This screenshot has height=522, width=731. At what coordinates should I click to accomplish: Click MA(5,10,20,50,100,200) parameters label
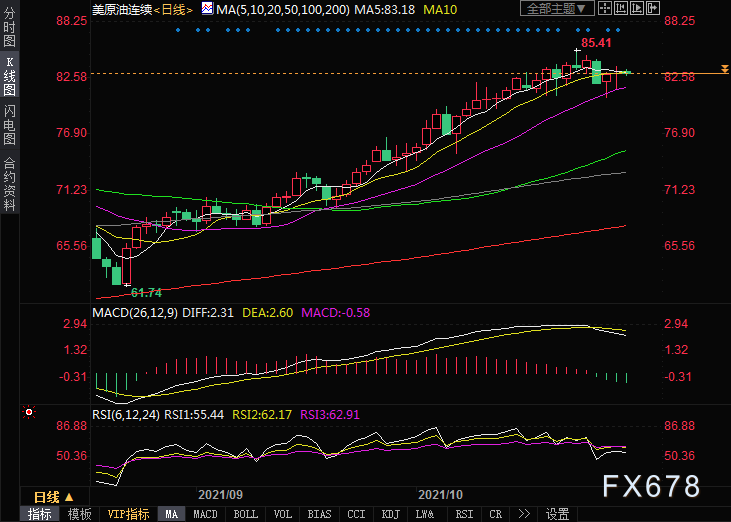(x=283, y=9)
